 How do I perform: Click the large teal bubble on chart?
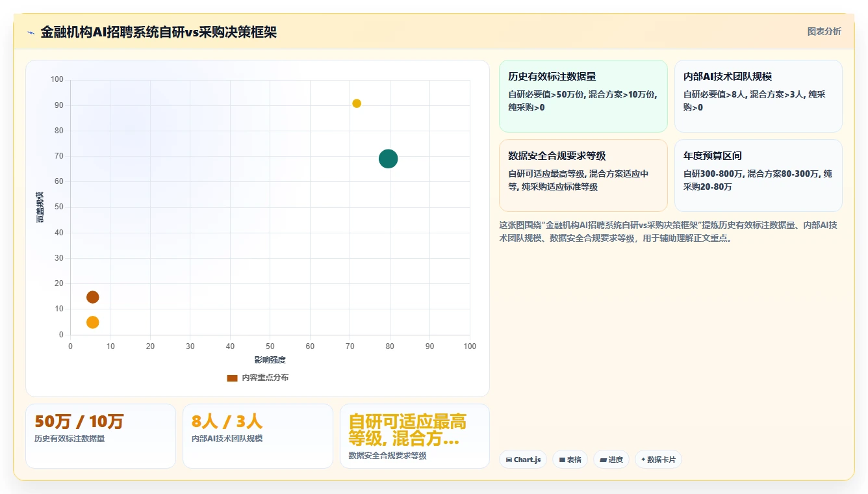tap(388, 159)
